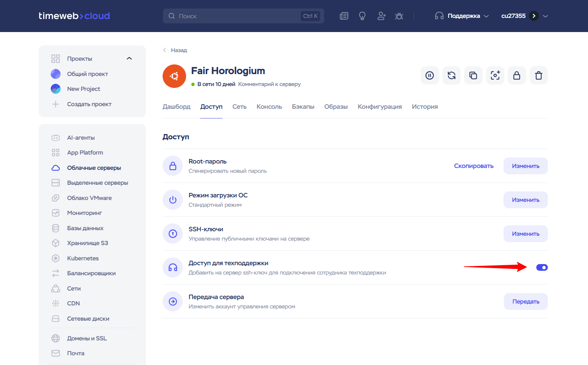Open Kubernetes in the sidebar
The height and width of the screenshot is (365, 588).
pos(83,258)
